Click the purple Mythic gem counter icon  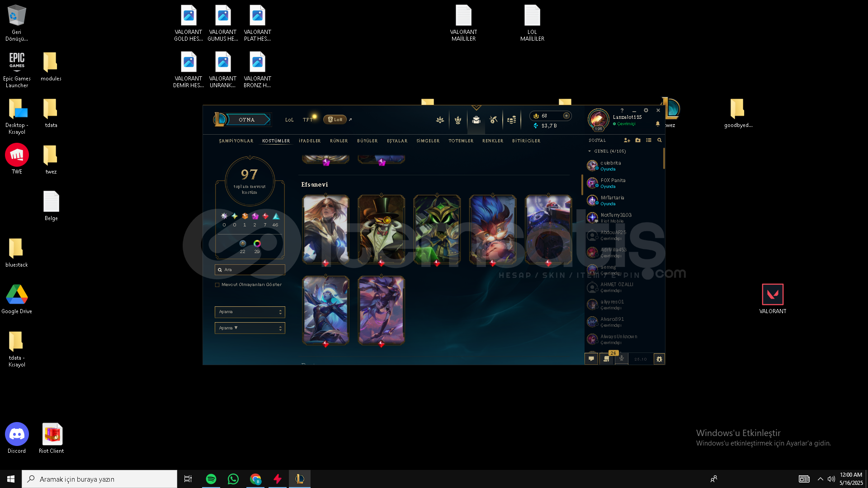pyautogui.click(x=255, y=216)
